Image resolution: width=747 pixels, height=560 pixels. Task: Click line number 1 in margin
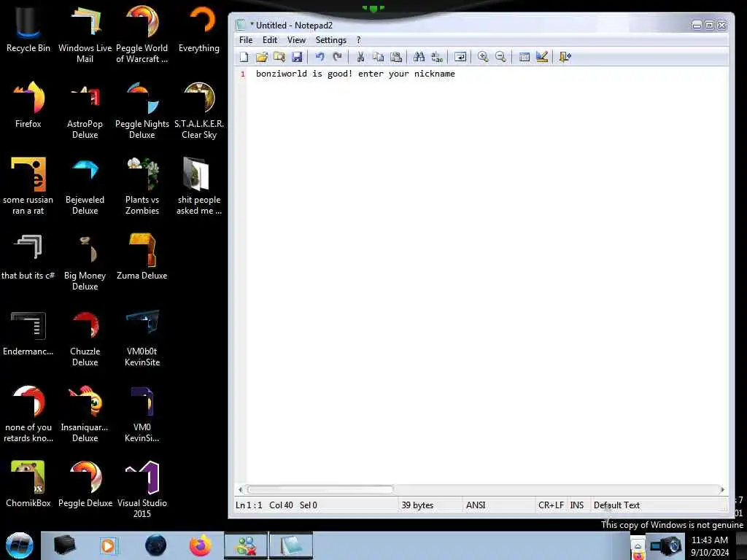click(243, 74)
